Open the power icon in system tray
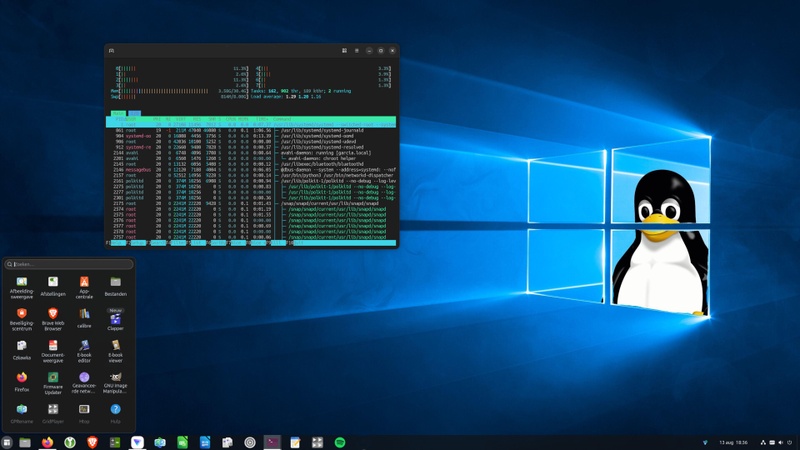The height and width of the screenshot is (450, 800). (789, 442)
